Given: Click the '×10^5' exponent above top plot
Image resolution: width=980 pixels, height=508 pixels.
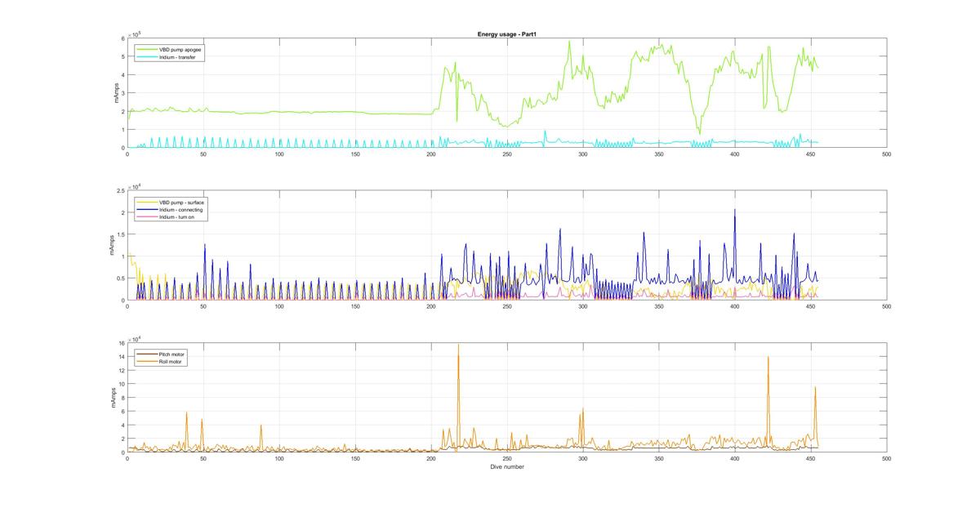Looking at the screenshot, I should pyautogui.click(x=135, y=33).
